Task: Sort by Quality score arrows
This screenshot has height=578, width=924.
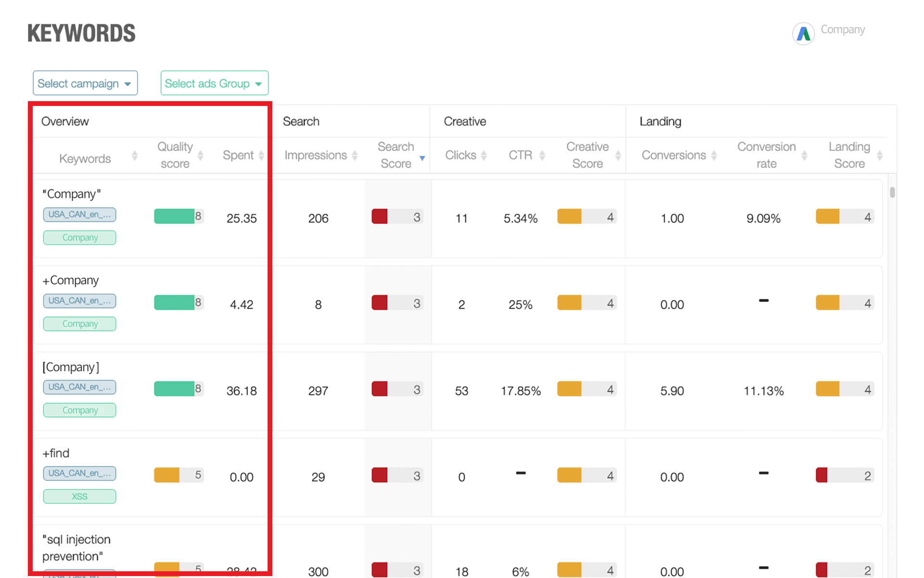Action: point(201,155)
